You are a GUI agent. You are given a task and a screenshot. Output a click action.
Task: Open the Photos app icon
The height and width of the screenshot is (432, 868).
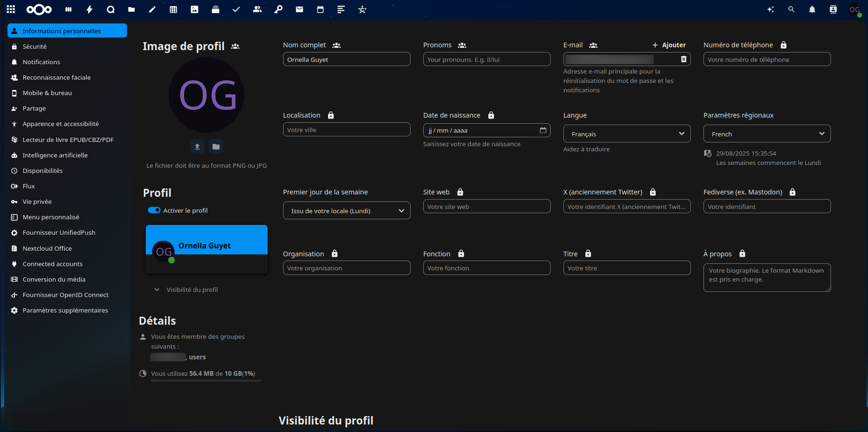click(195, 9)
